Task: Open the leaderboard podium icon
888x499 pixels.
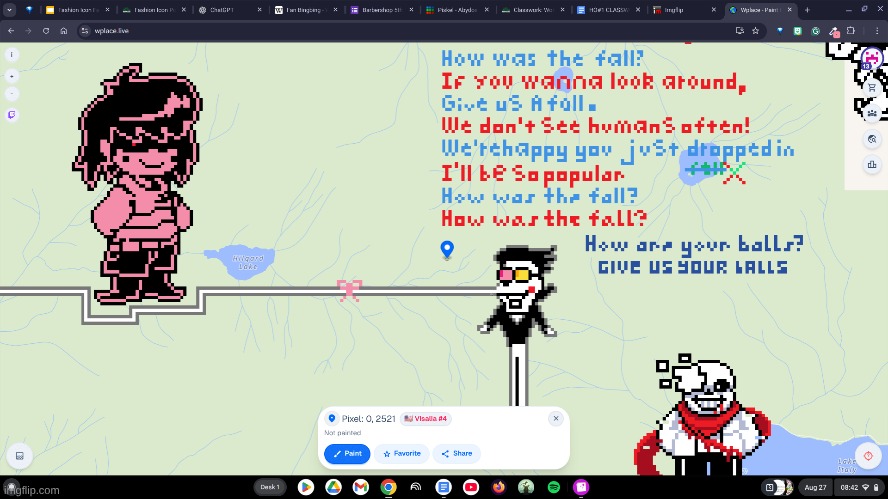Action: pos(872,165)
